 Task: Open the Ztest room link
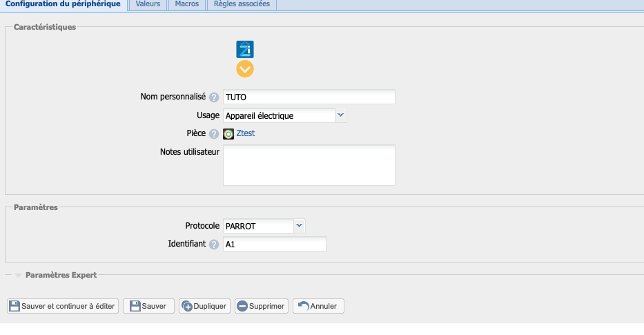point(246,133)
